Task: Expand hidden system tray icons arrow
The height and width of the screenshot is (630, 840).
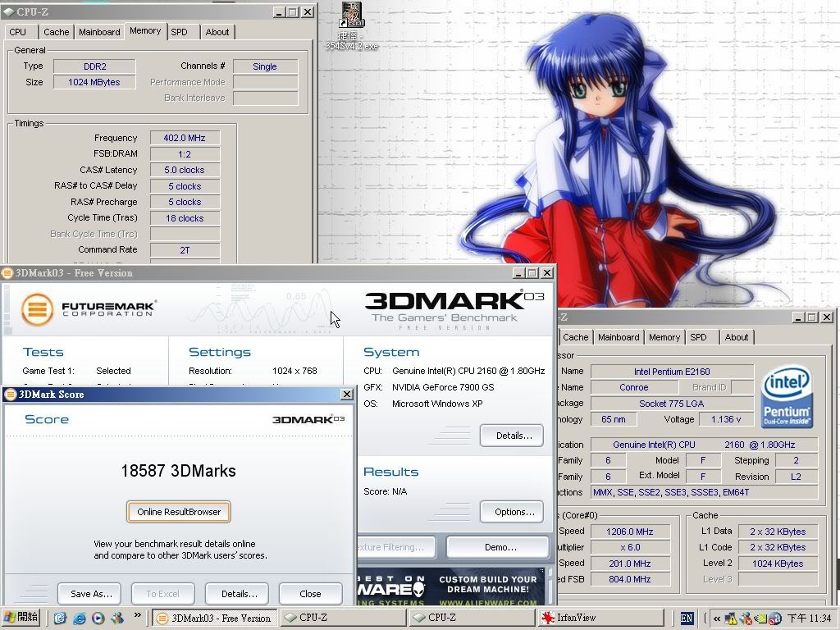Action: tap(718, 618)
